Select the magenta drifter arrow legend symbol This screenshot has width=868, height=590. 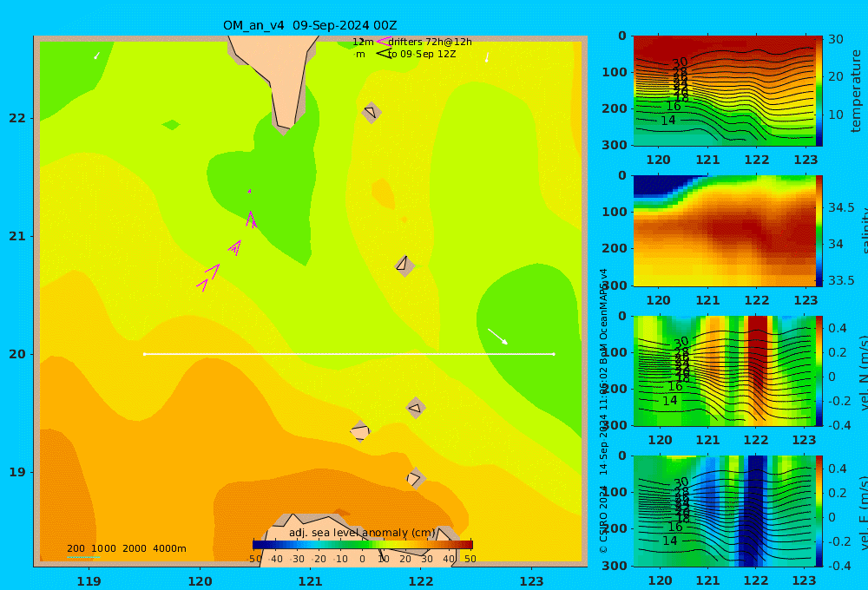(x=383, y=42)
